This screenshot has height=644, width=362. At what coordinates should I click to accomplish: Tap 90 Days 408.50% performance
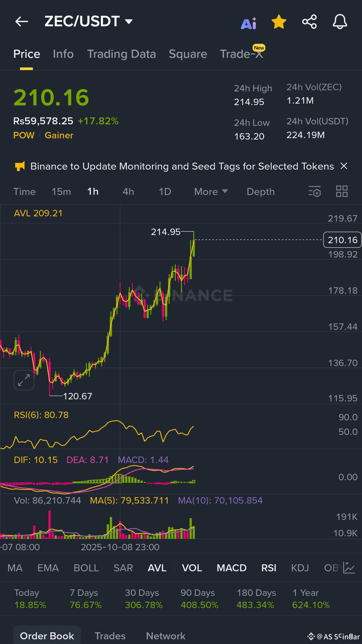[x=199, y=599]
